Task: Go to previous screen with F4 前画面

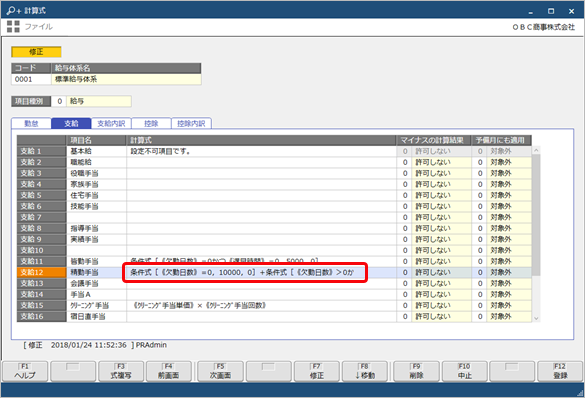Action: (x=169, y=371)
